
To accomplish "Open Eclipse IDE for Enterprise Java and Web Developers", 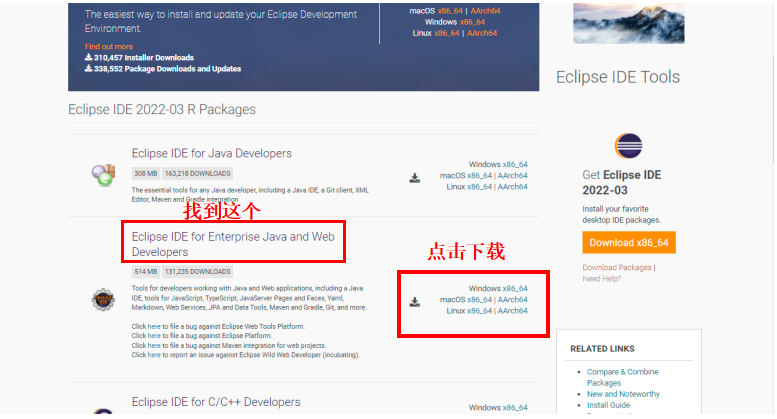I will point(233,244).
